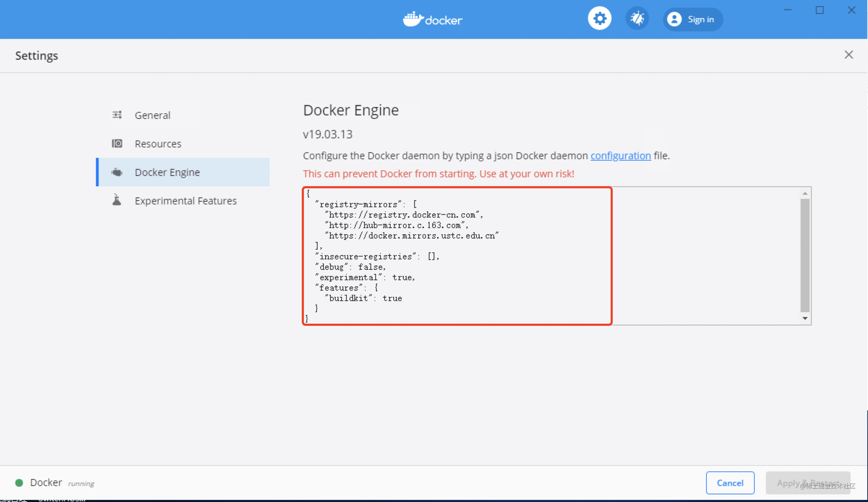
Task: Click the user avatar icon
Action: (674, 19)
